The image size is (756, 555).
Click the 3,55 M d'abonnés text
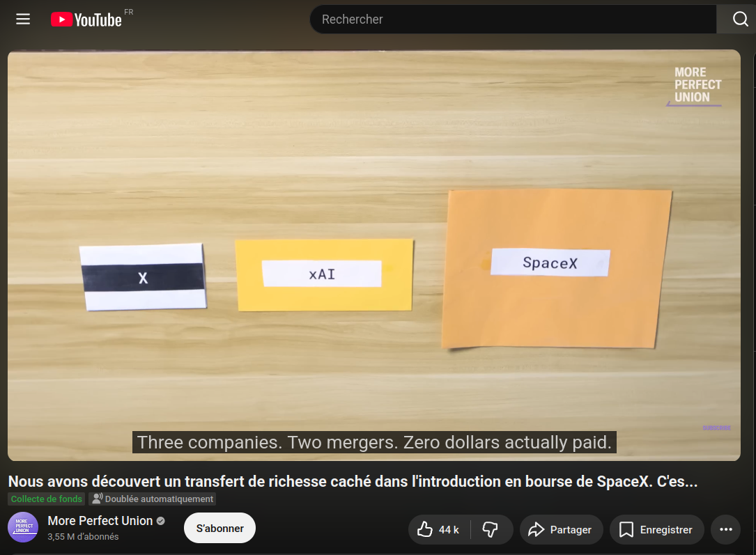tap(83, 537)
